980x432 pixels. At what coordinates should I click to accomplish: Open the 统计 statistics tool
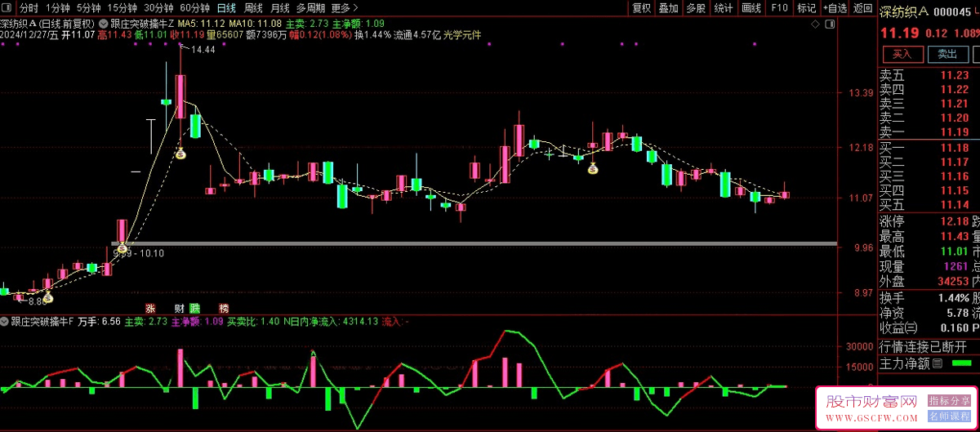724,7
